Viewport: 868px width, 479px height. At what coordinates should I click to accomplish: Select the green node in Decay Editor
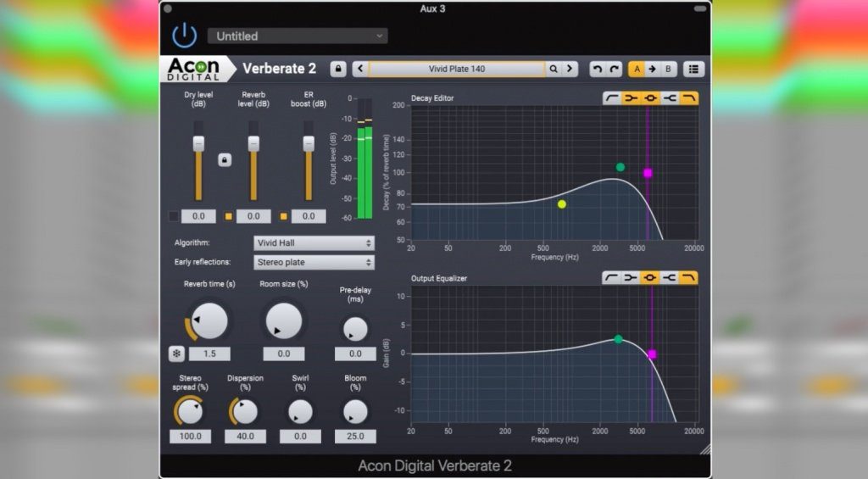coord(620,167)
